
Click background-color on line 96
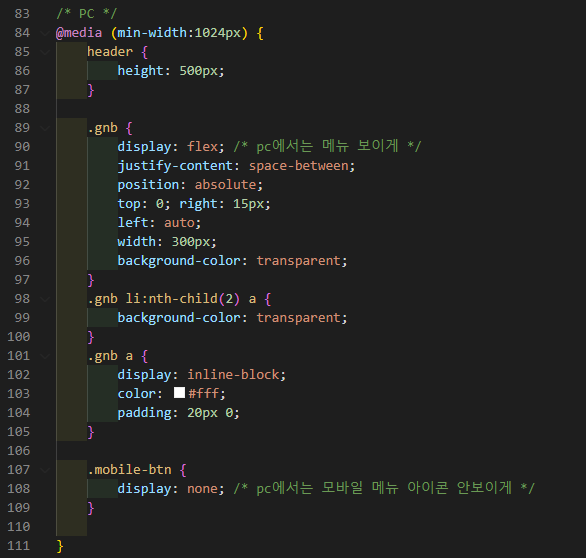179,261
